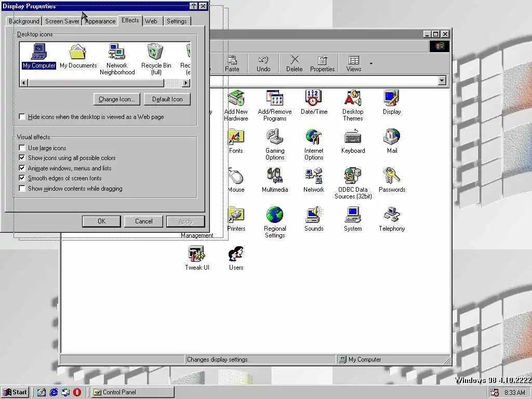Switch to Settings tab
532x399 pixels.
coord(177,21)
